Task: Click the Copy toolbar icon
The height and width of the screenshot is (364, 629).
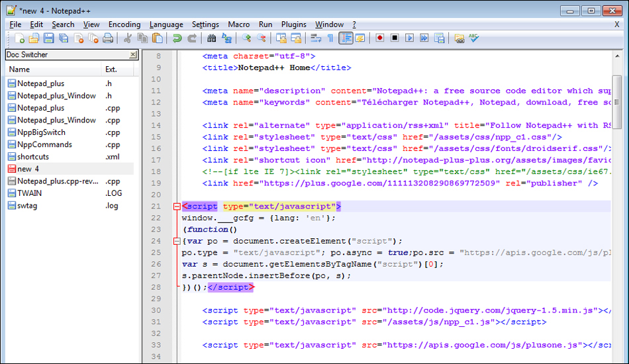Action: click(x=142, y=38)
